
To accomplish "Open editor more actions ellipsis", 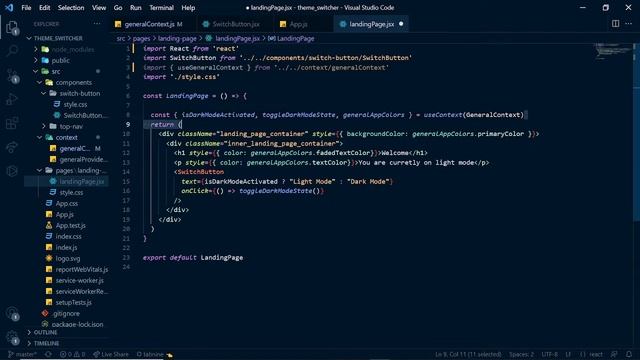I will pyautogui.click(x=629, y=24).
